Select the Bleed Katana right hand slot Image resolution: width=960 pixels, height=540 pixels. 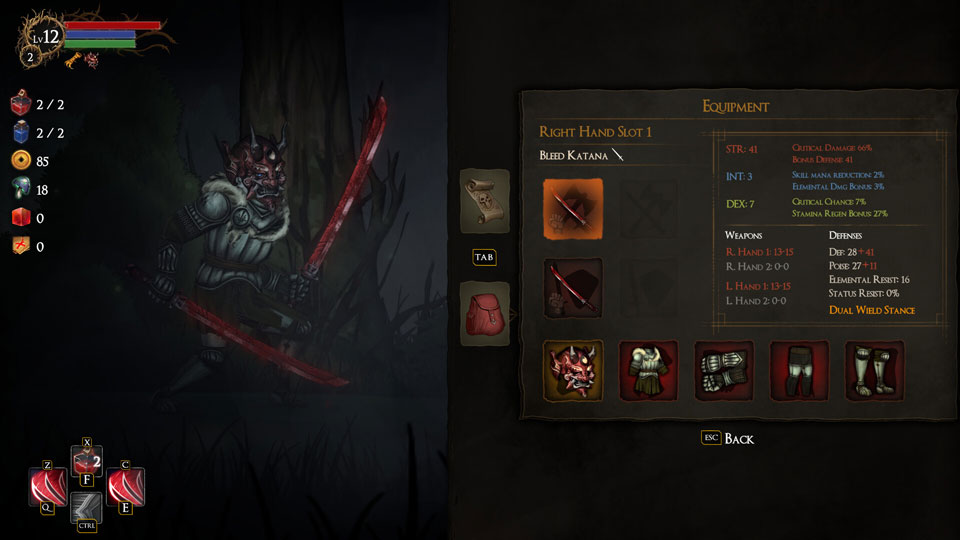[x=573, y=209]
